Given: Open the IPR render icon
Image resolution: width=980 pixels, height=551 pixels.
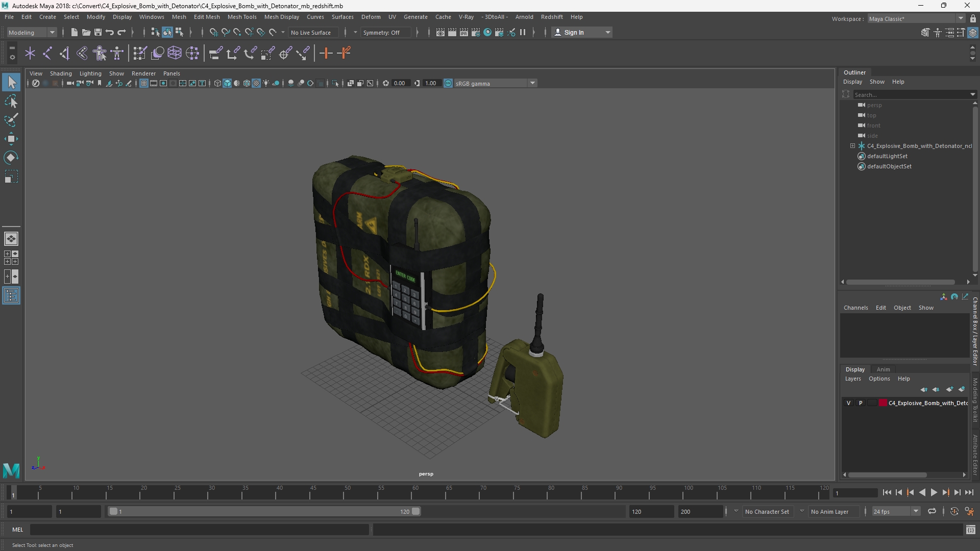Looking at the screenshot, I should pos(464,32).
